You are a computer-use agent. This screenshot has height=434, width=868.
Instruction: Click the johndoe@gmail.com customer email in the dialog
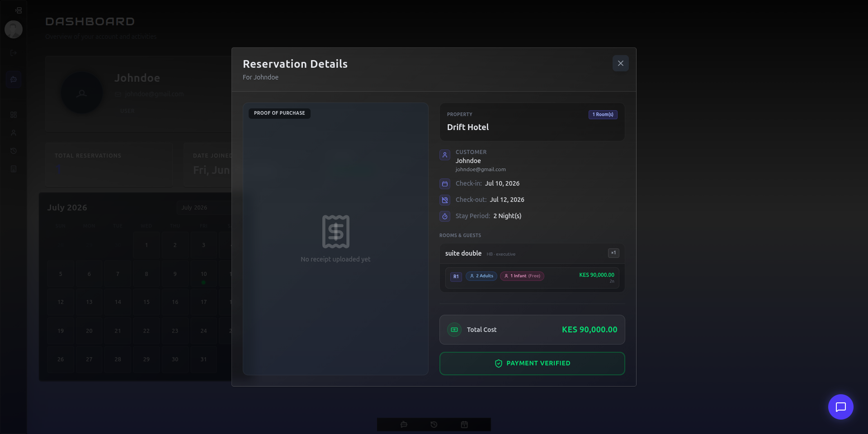(481, 169)
